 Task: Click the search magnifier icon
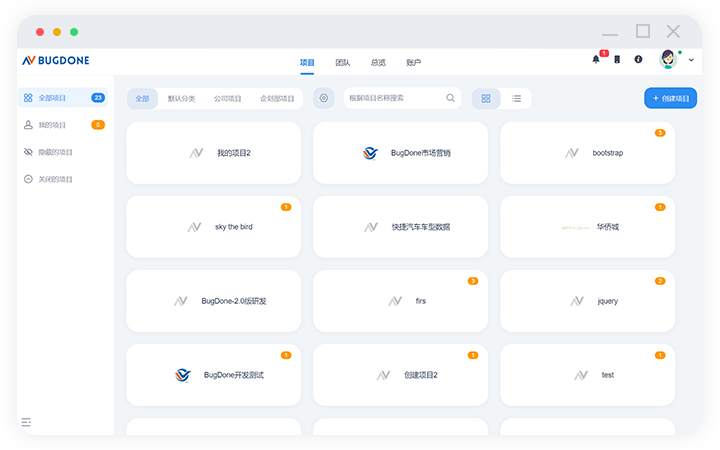coord(450,98)
